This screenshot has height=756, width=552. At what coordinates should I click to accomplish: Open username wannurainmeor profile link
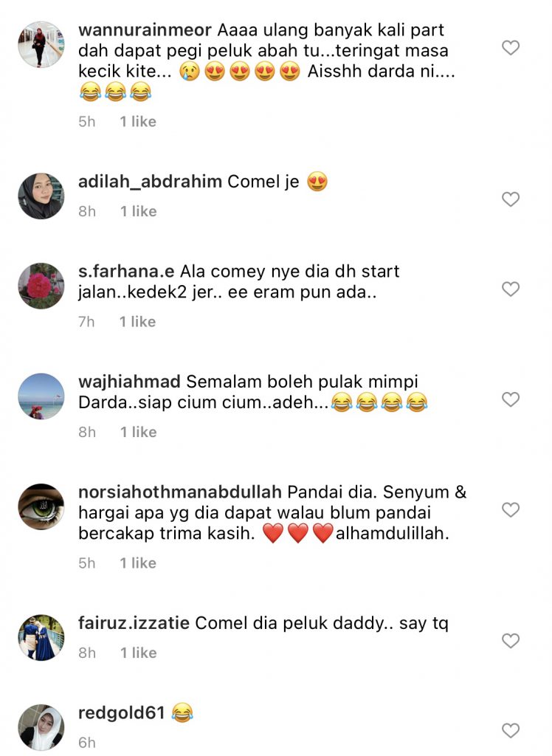pos(145,30)
